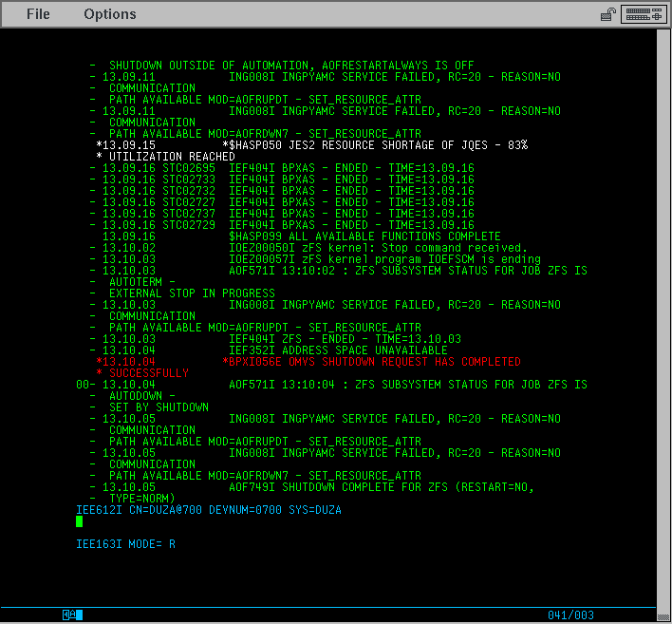Image resolution: width=672 pixels, height=624 pixels.
Task: Click the IEF404I ZFS - ENDED line
Action: (275, 339)
